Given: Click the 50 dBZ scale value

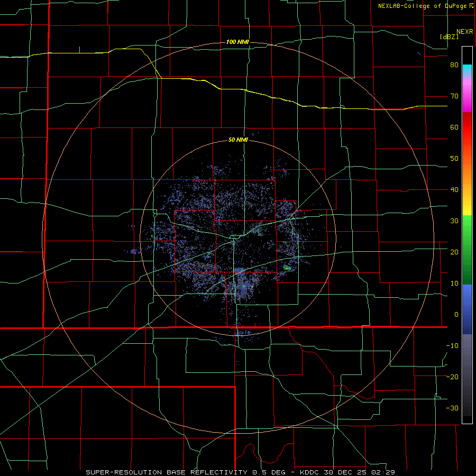Looking at the screenshot, I should tap(454, 159).
